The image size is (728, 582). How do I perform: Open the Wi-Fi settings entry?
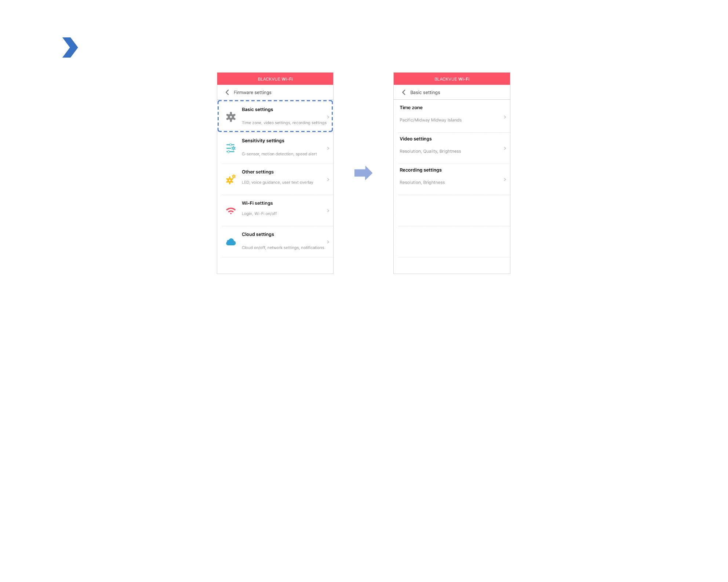[275, 211]
